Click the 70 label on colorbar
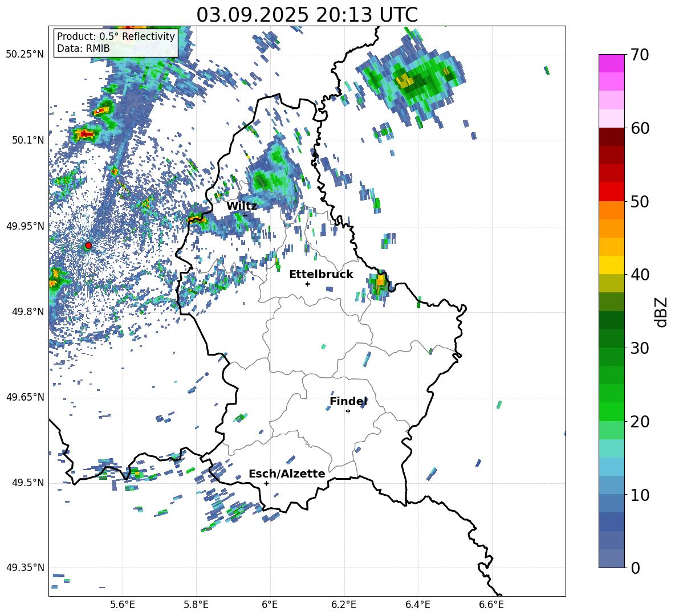Viewport: 675px width, 616px height. (x=639, y=55)
